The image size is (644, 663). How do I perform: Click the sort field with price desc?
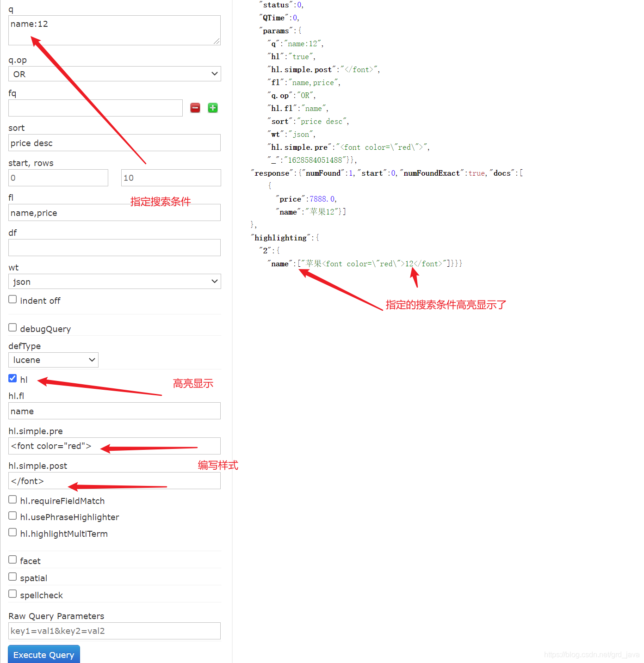(x=114, y=143)
